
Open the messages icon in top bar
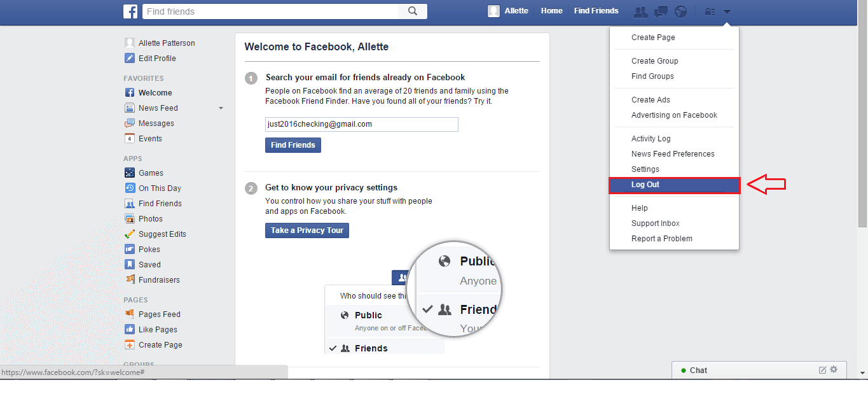tap(661, 11)
